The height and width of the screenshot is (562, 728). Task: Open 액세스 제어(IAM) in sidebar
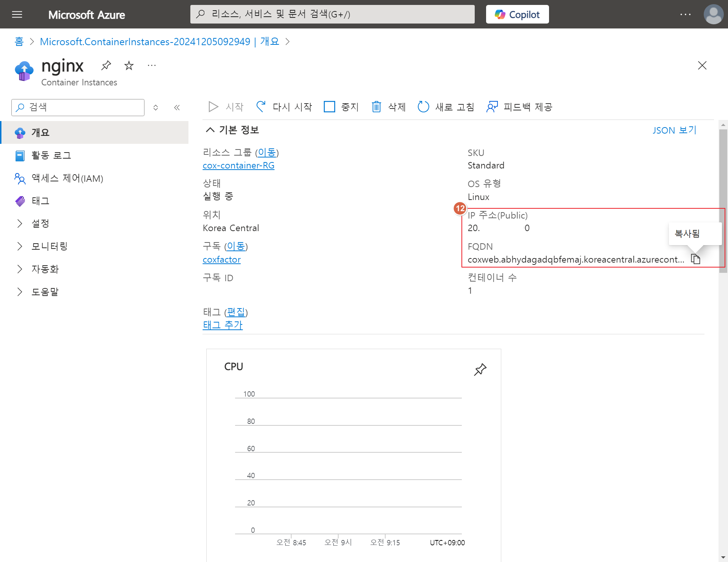tap(67, 178)
